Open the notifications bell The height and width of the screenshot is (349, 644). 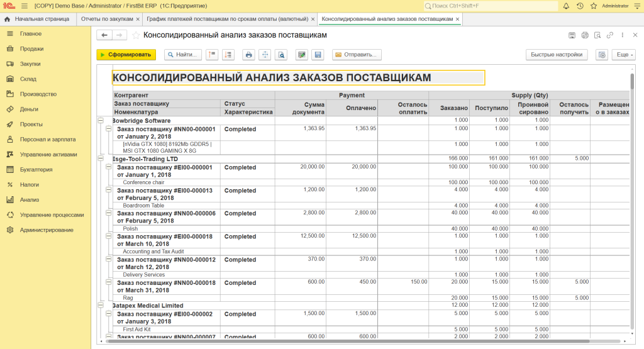click(x=566, y=6)
